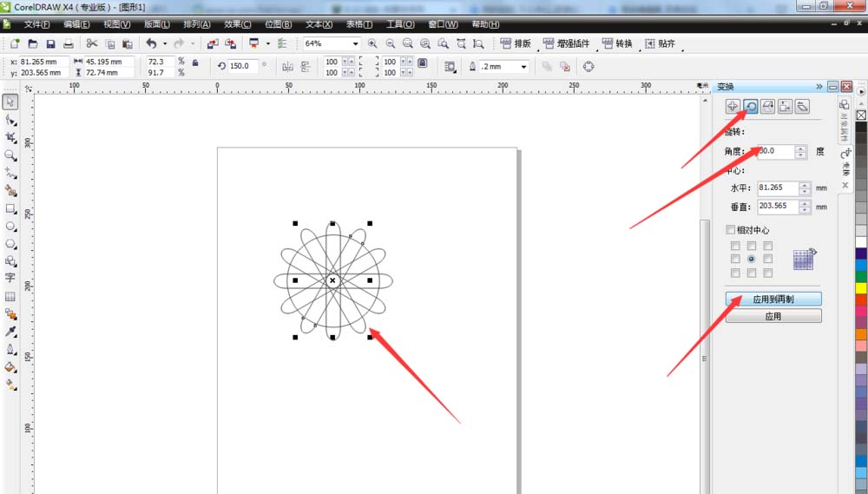Click the 贴齐 toolbar button

[x=661, y=43]
